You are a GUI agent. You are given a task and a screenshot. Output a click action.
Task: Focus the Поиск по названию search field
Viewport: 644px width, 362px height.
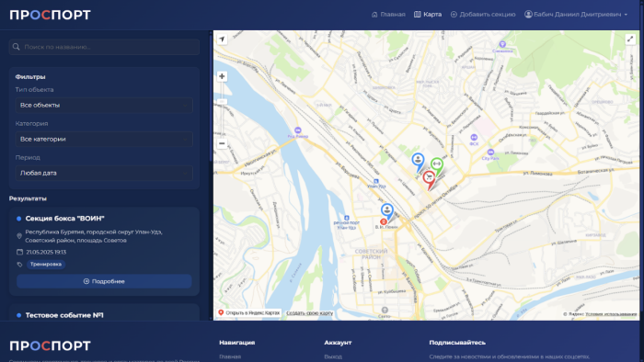pyautogui.click(x=104, y=47)
